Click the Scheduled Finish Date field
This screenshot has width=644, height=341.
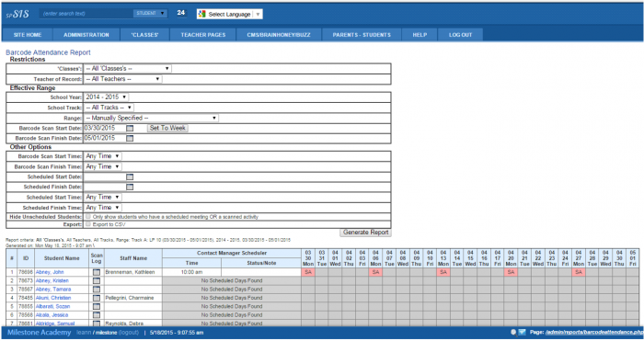click(x=105, y=188)
